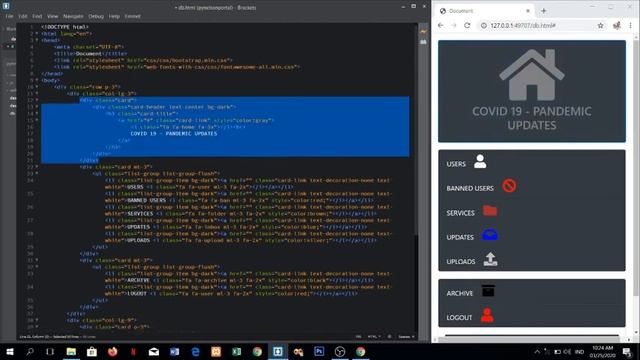
Task: Collapse the code fold arrow at line 12
Action: 37,100
